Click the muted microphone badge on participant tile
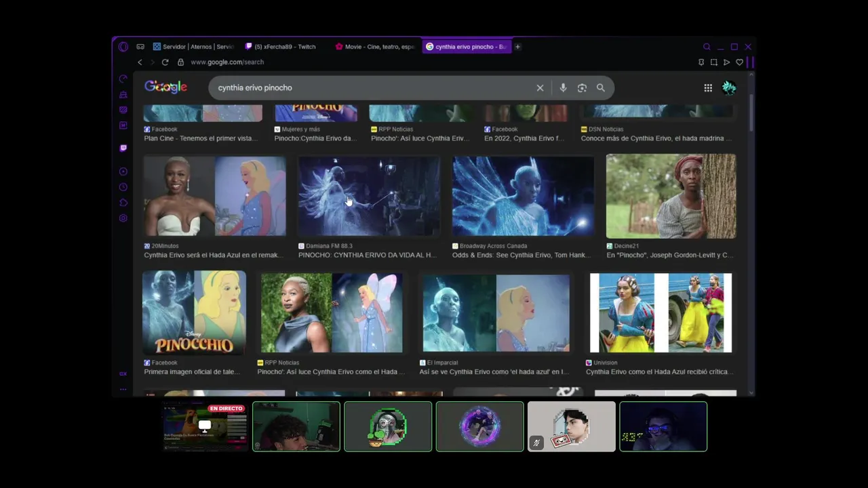 [536, 443]
